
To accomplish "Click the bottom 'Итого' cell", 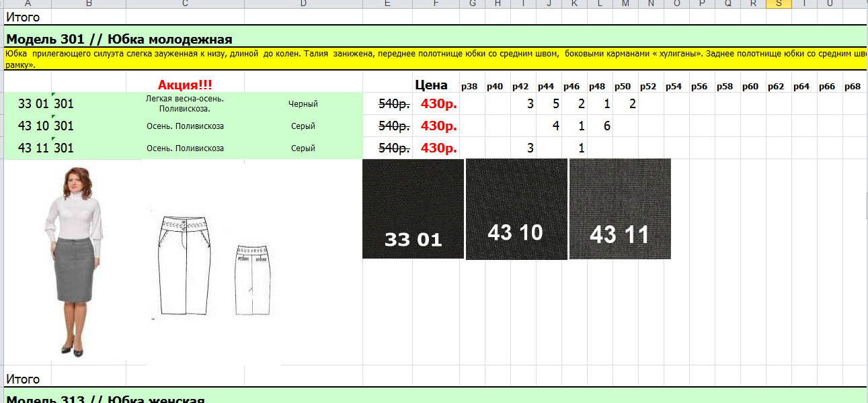I will (23, 379).
